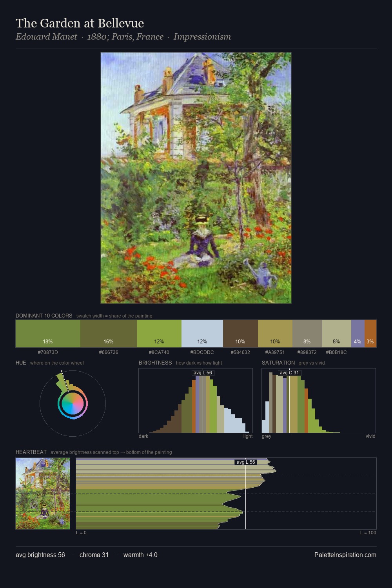Open the main Garden at Bellevue painting
This screenshot has height=588, width=392.
coord(196,178)
